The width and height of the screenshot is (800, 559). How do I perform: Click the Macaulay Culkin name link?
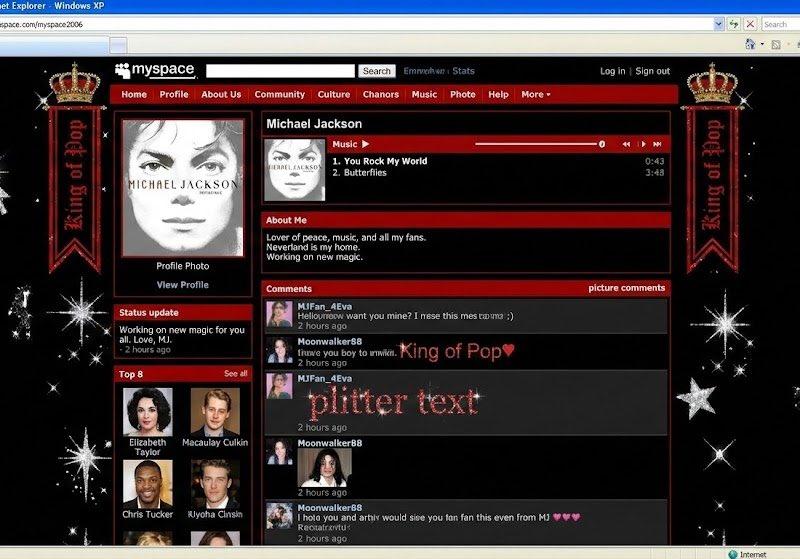tap(215, 443)
